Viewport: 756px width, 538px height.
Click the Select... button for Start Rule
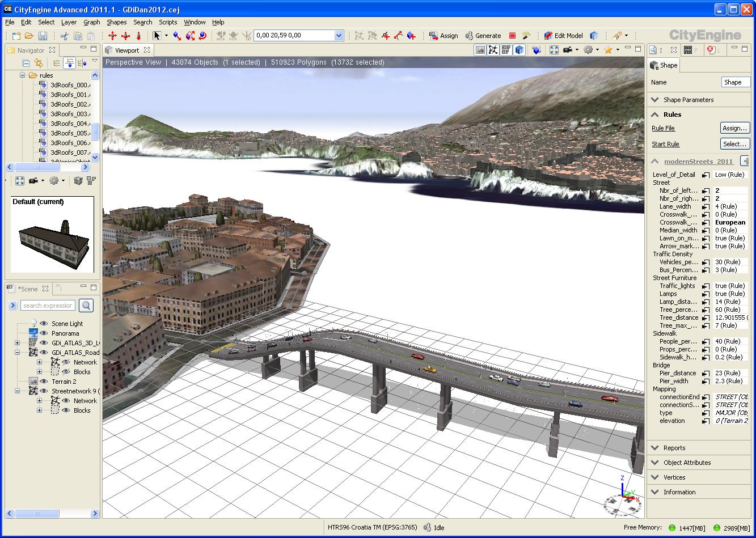[735, 144]
